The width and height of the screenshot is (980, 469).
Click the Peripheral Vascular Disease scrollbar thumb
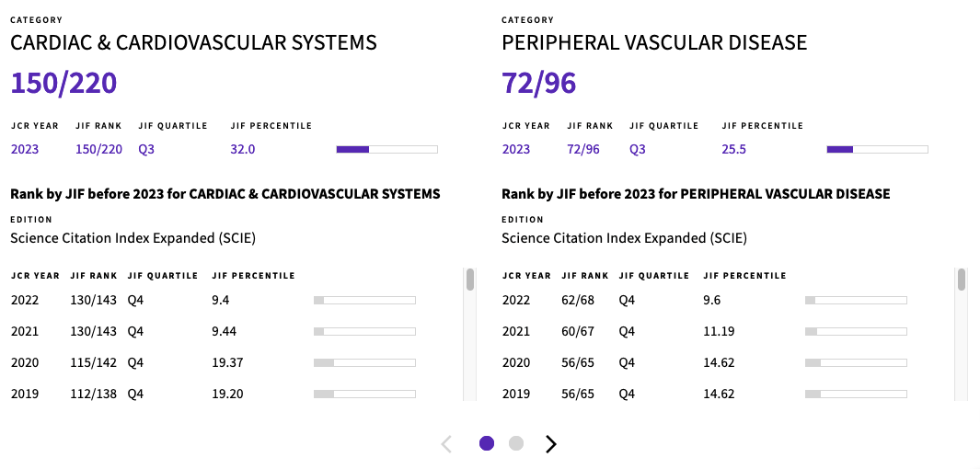[x=962, y=280]
